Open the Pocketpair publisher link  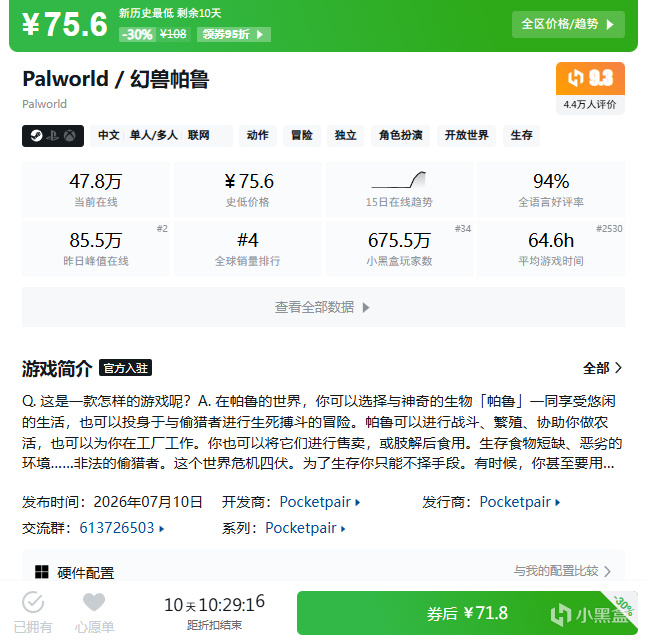(519, 502)
